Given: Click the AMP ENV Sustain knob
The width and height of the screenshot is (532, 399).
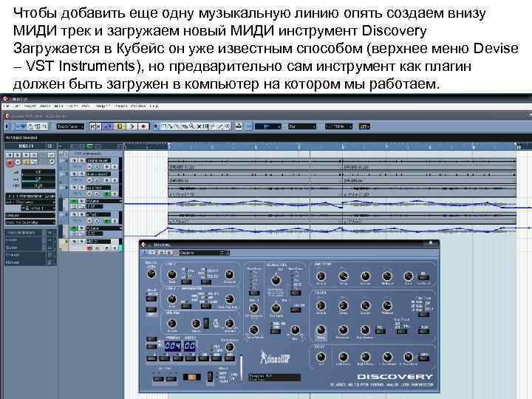Looking at the screenshot, I should click(x=366, y=276).
